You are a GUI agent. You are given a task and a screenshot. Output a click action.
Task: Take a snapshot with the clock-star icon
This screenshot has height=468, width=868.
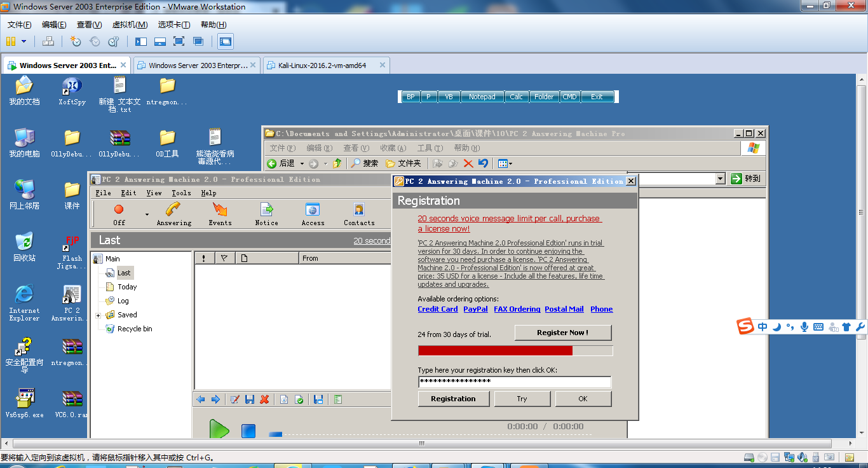pos(76,41)
